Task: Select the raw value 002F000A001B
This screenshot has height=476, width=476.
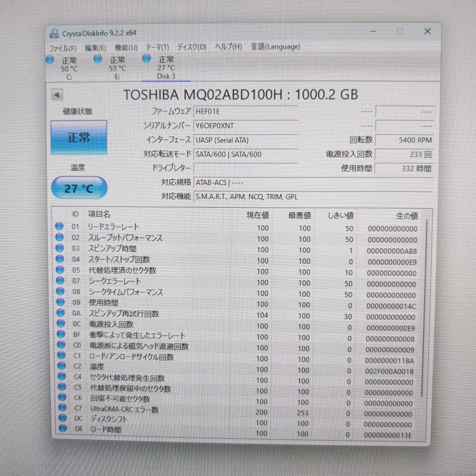Action: [x=389, y=371]
